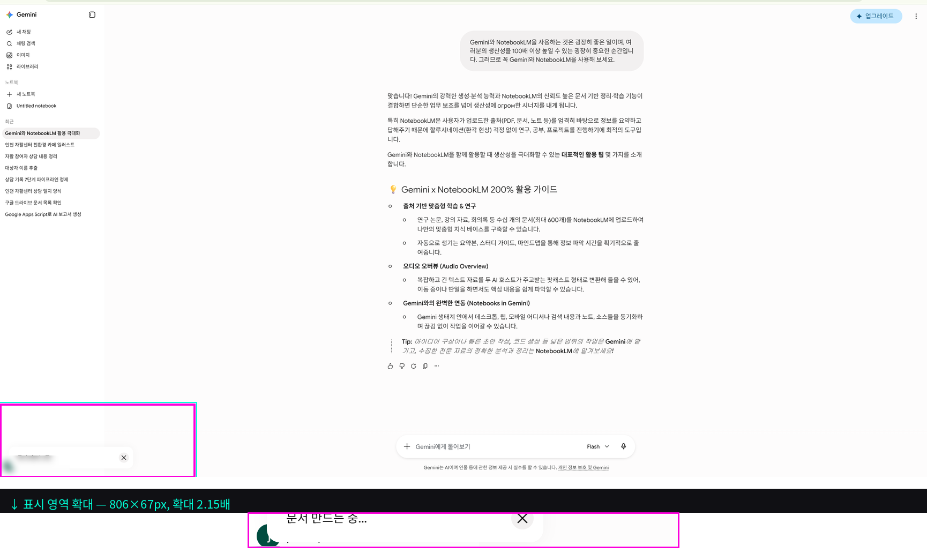Open the chat "인천 자활센터 친환경 카페 일러스트"
927x560 pixels.
(40, 145)
